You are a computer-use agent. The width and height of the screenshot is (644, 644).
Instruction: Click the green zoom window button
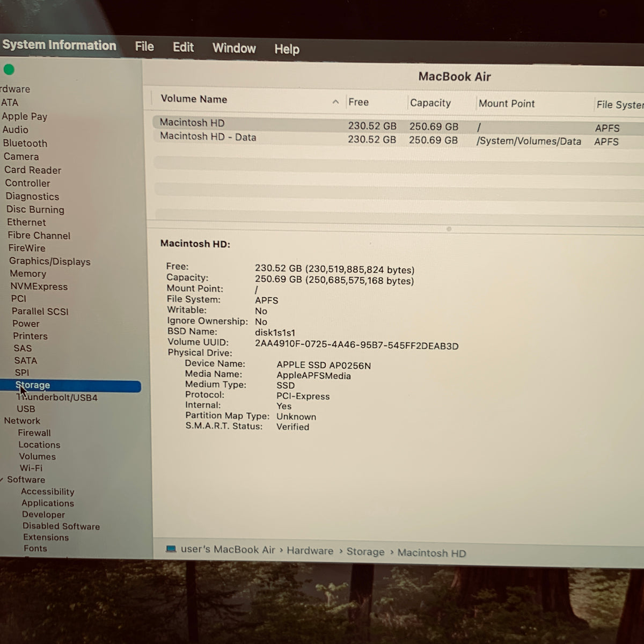coord(9,70)
